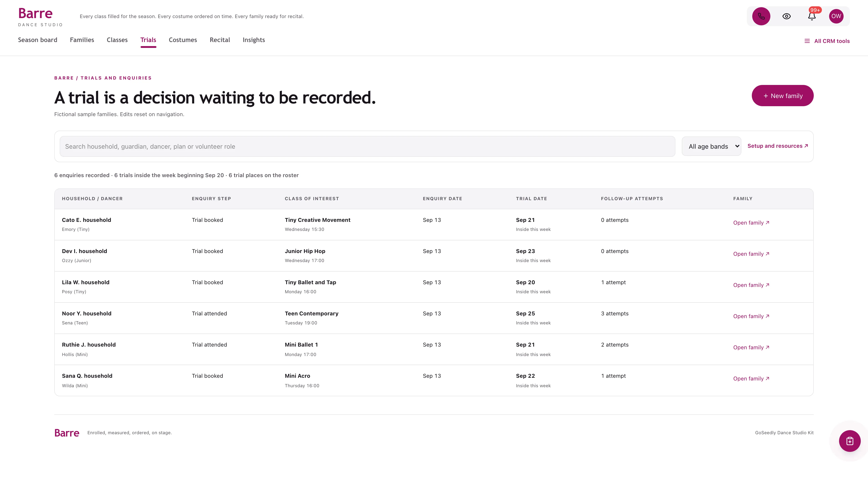Screen dimensions: 868x488
Task: Select the Trials tab
Action: point(148,40)
